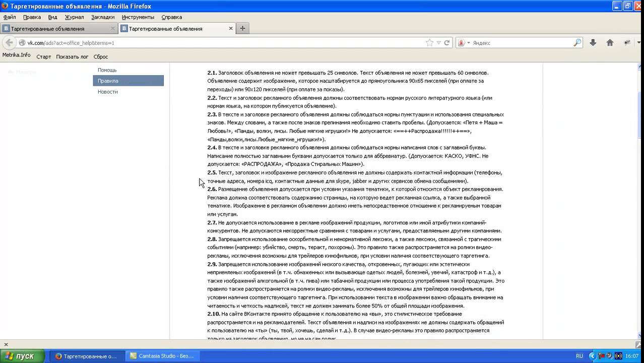
Task: Open the new tab with plus button
Action: (x=242, y=28)
